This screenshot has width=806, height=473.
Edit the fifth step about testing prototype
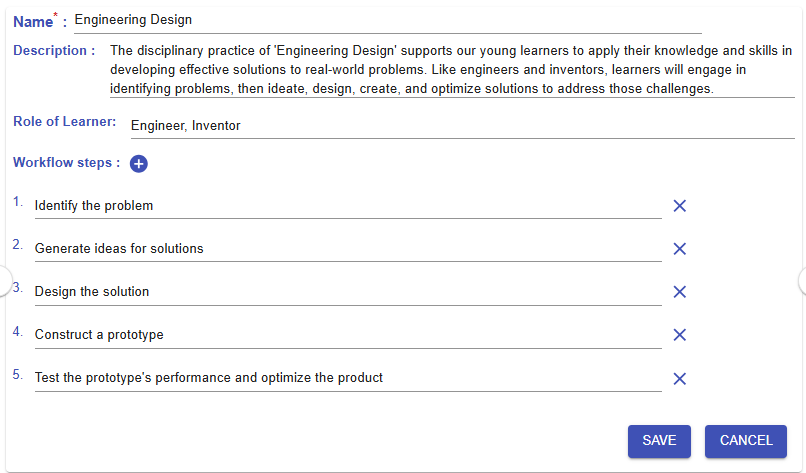[347, 378]
